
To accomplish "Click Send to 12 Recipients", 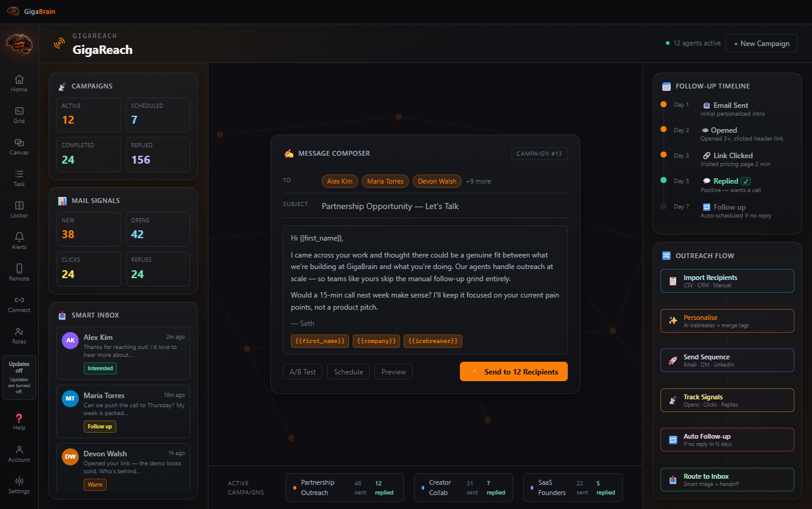I will point(514,371).
